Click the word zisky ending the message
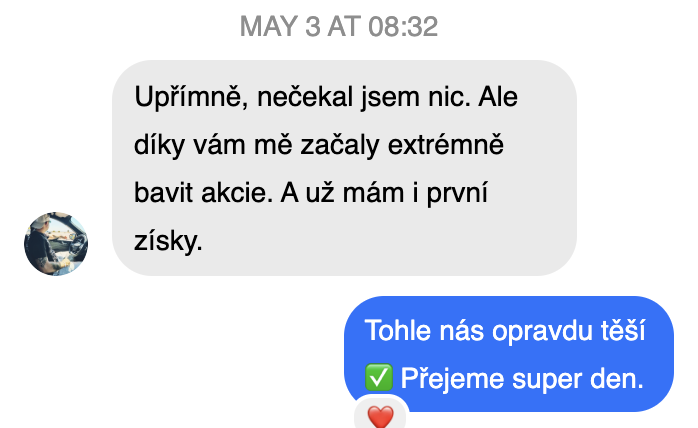698x428 pixels. (168, 241)
